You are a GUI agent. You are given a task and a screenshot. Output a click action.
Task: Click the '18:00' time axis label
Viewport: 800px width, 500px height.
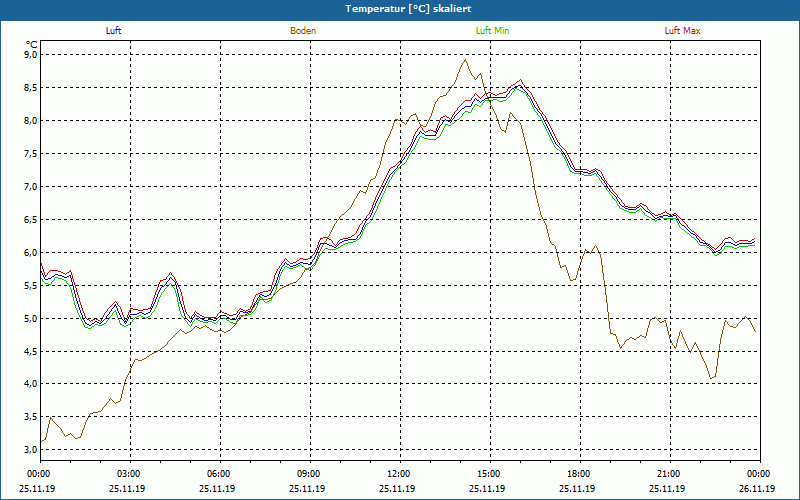580,474
